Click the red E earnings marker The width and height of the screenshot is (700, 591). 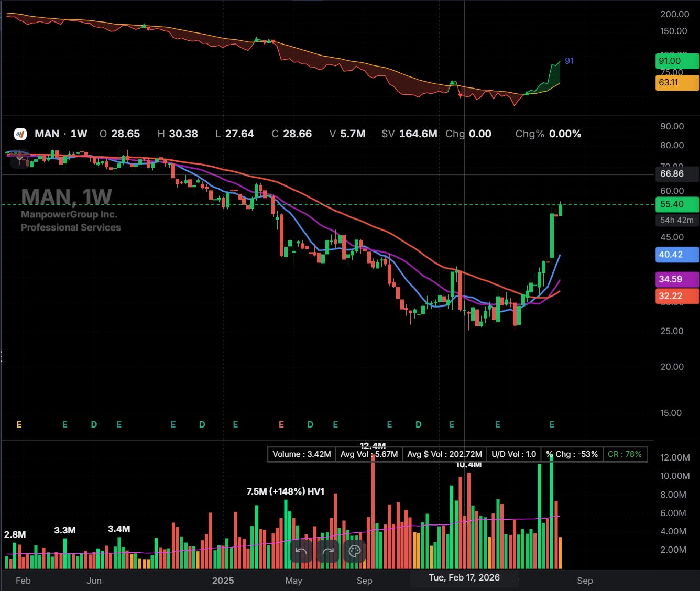(281, 424)
